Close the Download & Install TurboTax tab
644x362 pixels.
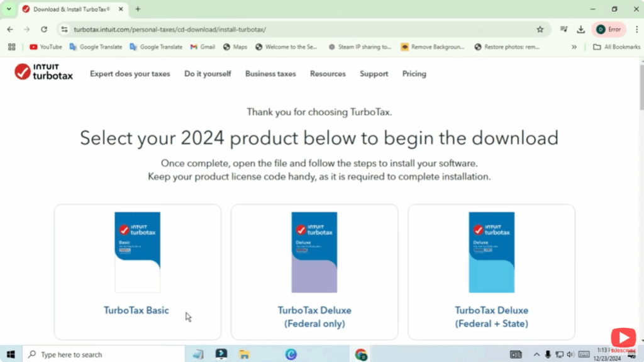click(121, 9)
